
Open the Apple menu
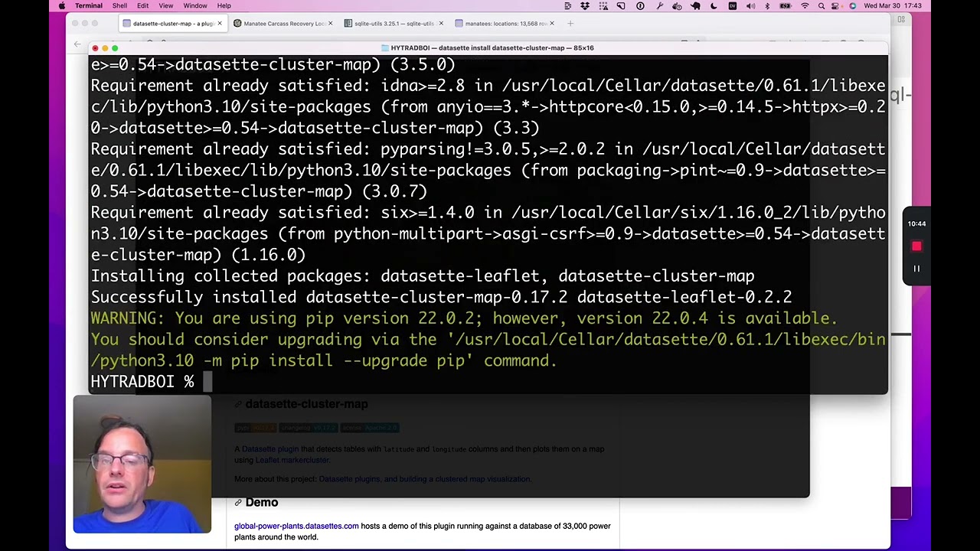(62, 6)
